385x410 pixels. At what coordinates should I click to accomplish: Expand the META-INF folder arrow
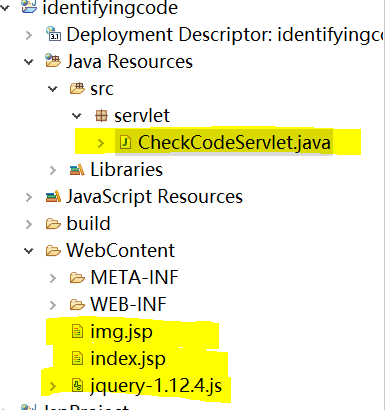pos(53,278)
